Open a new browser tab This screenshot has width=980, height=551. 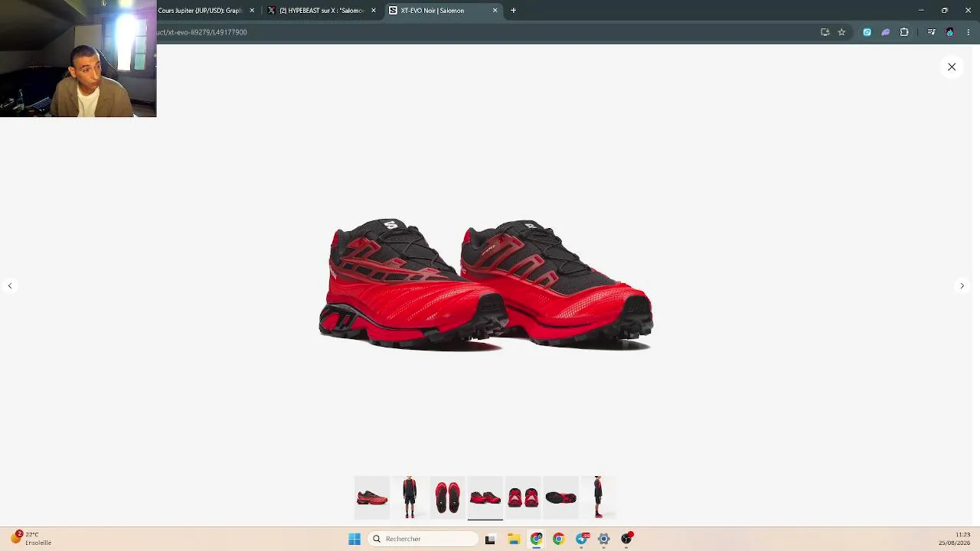pyautogui.click(x=514, y=11)
